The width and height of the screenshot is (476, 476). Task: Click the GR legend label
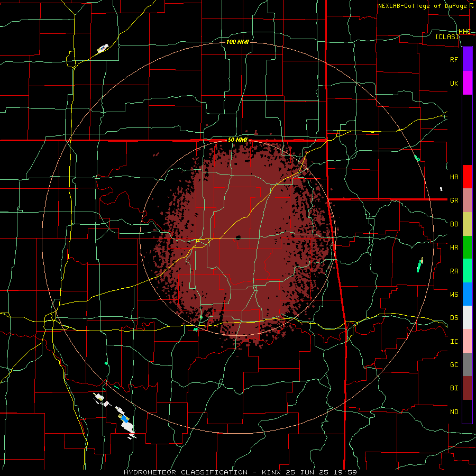(454, 200)
